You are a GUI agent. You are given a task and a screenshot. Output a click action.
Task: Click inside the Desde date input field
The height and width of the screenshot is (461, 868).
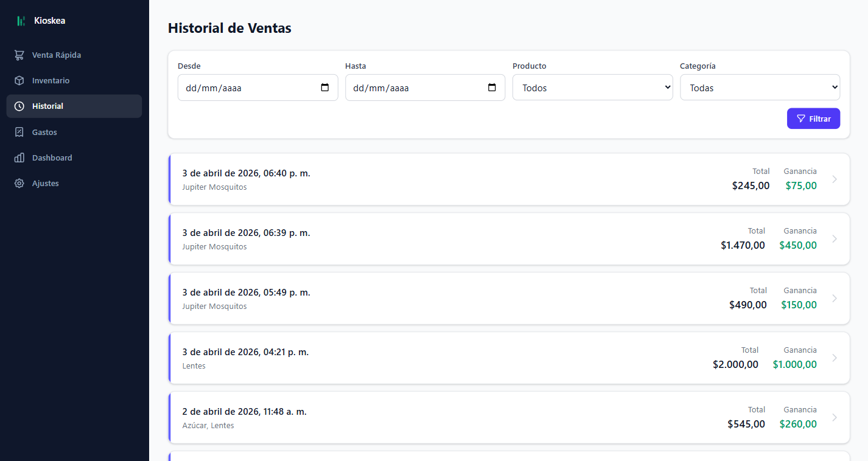point(243,87)
